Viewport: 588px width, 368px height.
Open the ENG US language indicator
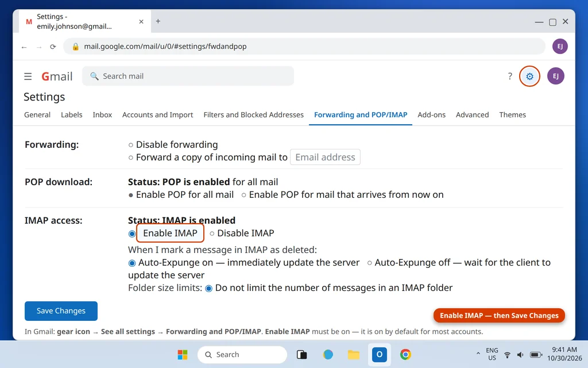pyautogui.click(x=492, y=354)
